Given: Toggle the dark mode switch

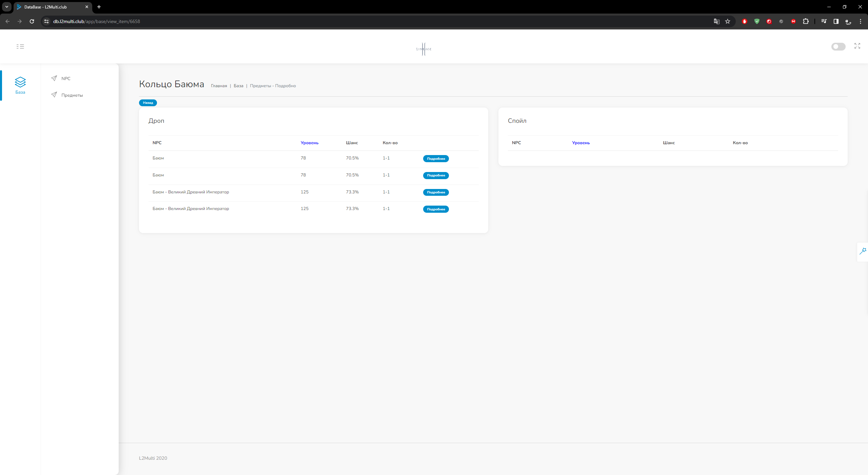Looking at the screenshot, I should 838,46.
